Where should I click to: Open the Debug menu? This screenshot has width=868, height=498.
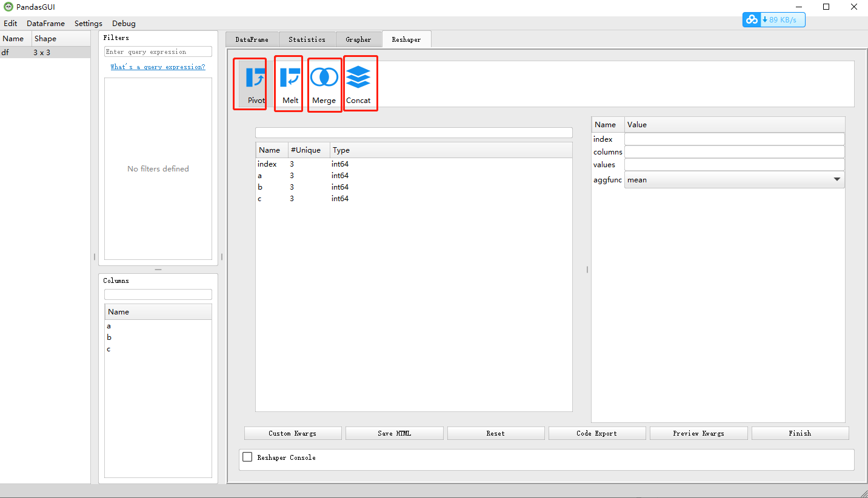point(124,23)
